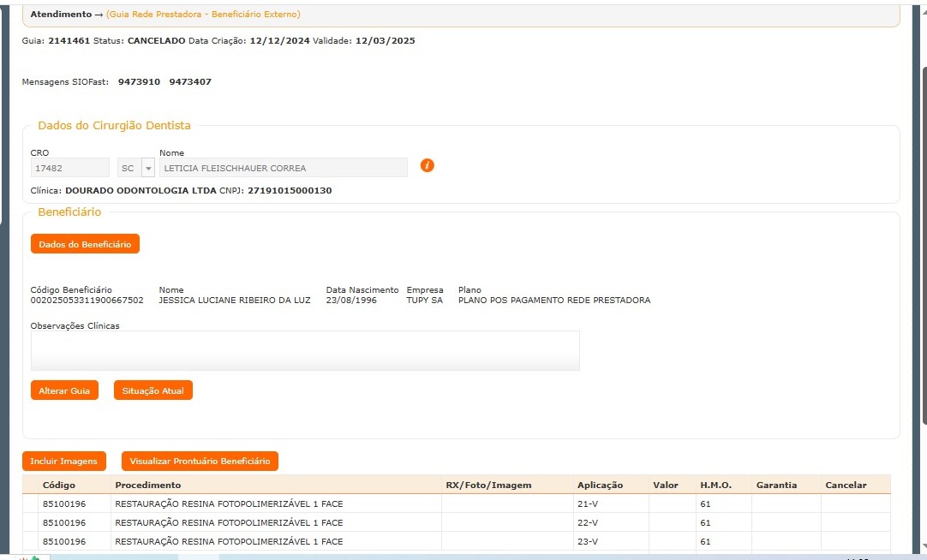Click the Aplicação column header
This screenshot has width=927, height=560.
click(x=600, y=486)
